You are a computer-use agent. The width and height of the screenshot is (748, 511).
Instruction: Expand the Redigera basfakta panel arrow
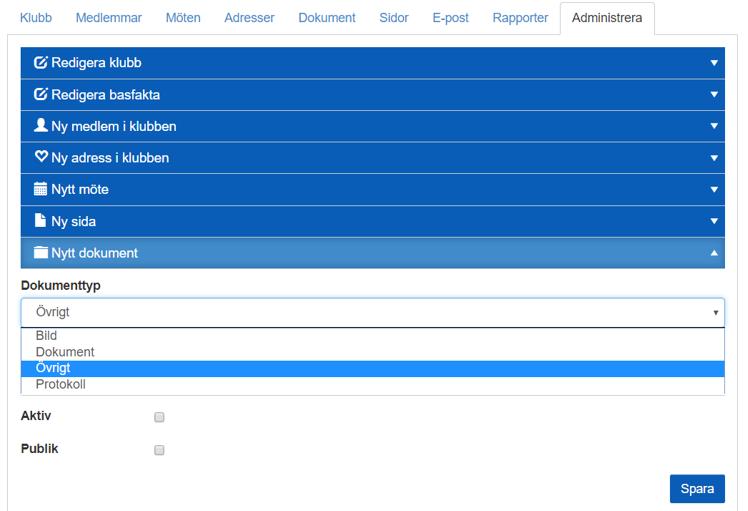(x=714, y=94)
